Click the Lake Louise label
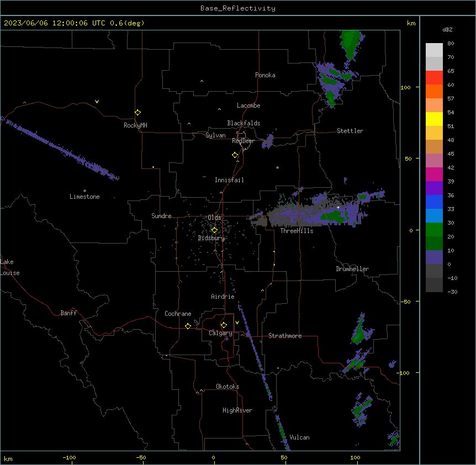Viewport: 476px width, 465px height. pyautogui.click(x=10, y=267)
